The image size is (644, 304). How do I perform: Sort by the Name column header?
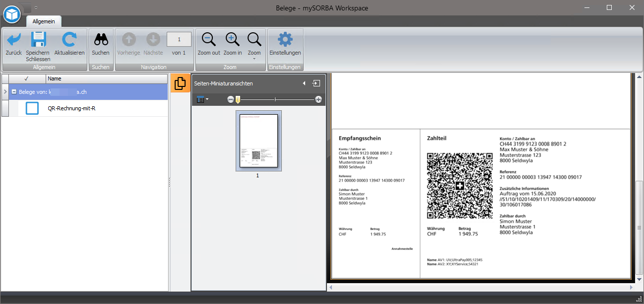coord(107,78)
